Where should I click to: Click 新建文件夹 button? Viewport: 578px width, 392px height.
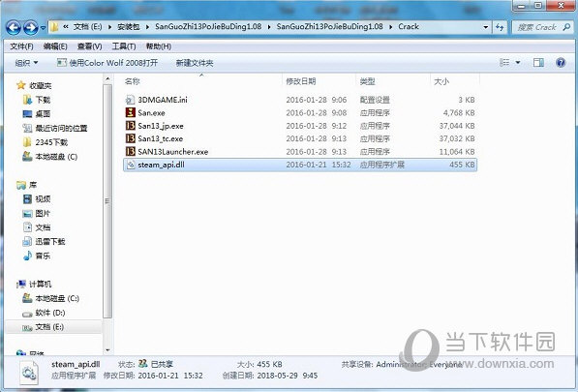[x=195, y=63]
